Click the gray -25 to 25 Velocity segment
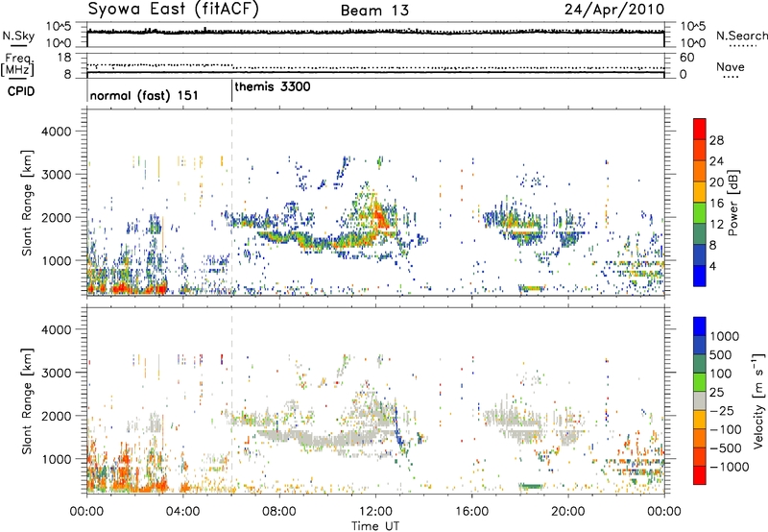Image resolution: width=768 pixels, height=532 pixels. [700, 400]
